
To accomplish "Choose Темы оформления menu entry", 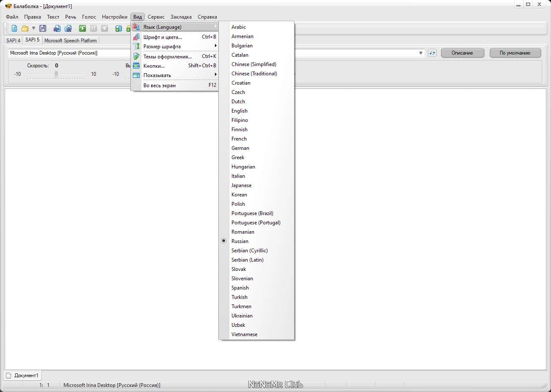I will pos(175,56).
